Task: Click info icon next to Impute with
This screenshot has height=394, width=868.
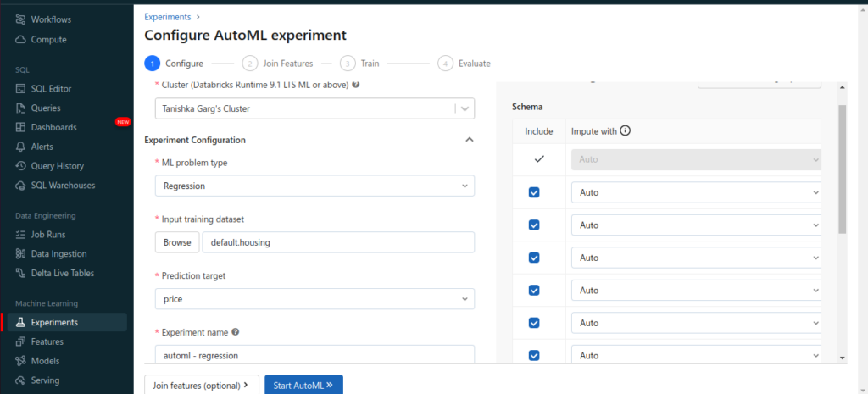Action: [626, 131]
